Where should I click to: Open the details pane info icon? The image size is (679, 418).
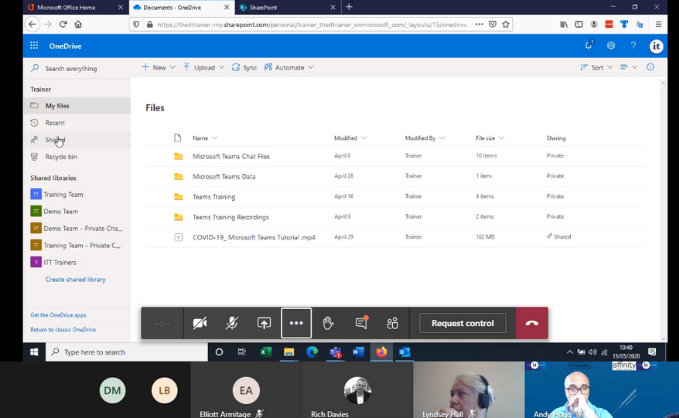[x=650, y=67]
